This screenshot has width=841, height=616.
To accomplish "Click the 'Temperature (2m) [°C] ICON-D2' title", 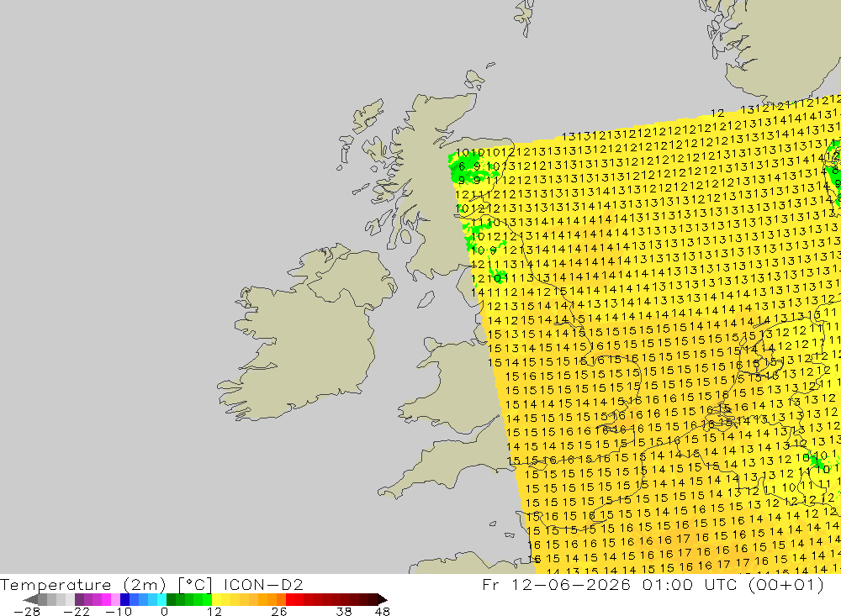I will 151,584.
